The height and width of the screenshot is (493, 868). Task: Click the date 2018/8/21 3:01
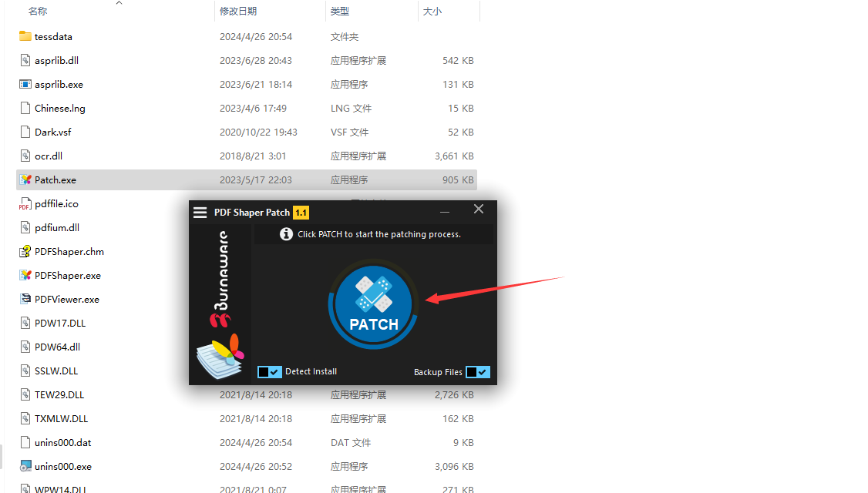point(253,156)
